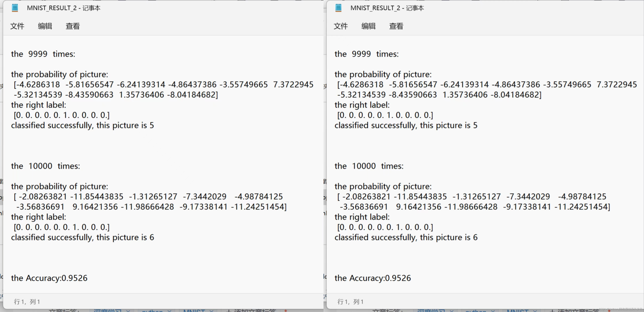
Task: Open 文件 menu in right Notepad window
Action: coord(341,26)
